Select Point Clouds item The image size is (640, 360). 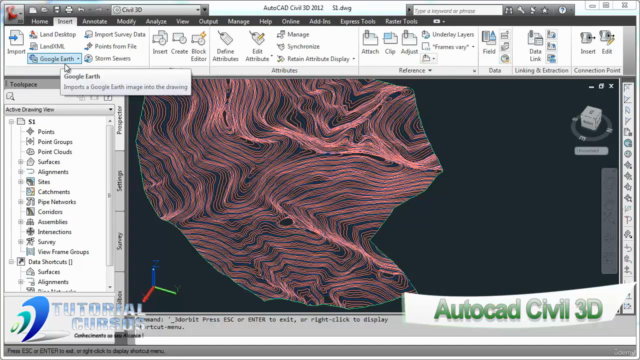pyautogui.click(x=55, y=152)
